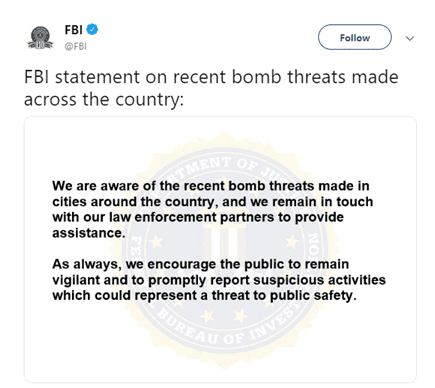Click the 'vigilant and to promptly report' line
Image resolution: width=435 pixels, height=388 pixels.
pyautogui.click(x=219, y=280)
